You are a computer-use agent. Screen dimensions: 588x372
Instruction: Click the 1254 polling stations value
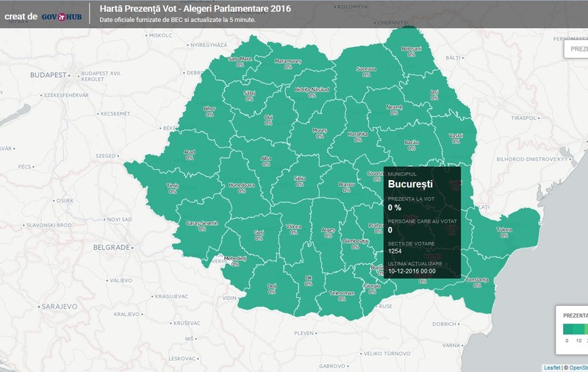395,251
